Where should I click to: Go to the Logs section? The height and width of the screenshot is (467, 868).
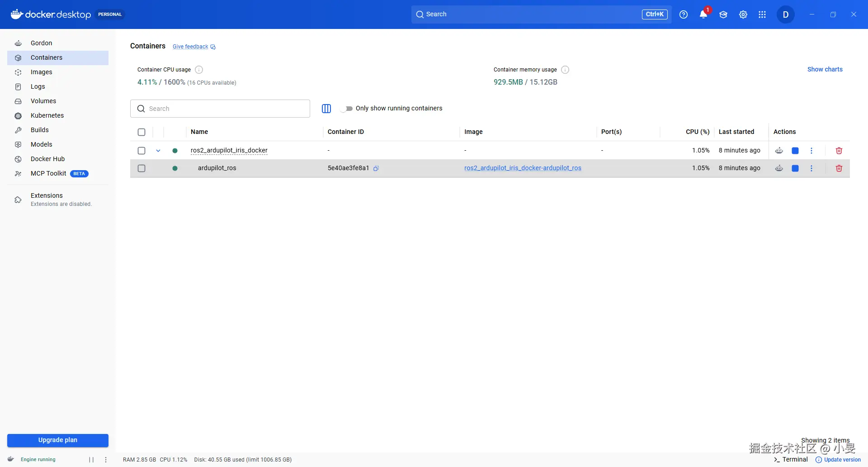[58, 86]
